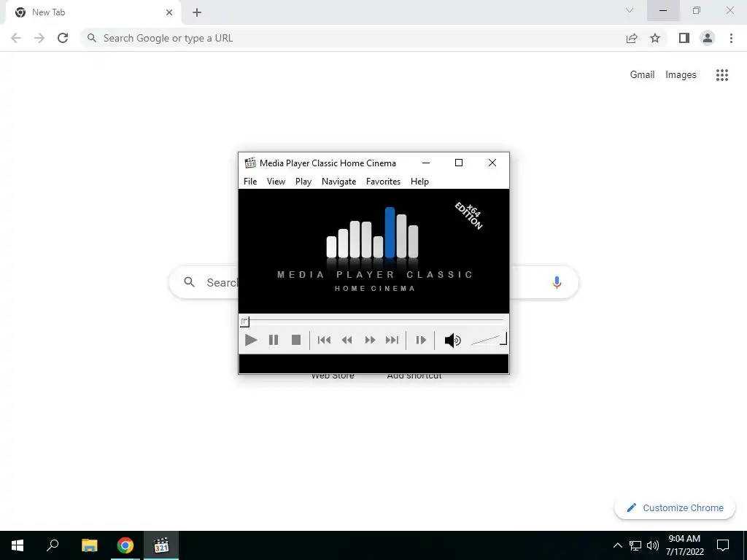The height and width of the screenshot is (560, 747).
Task: Bookmark this tab with the star icon
Action: click(655, 38)
